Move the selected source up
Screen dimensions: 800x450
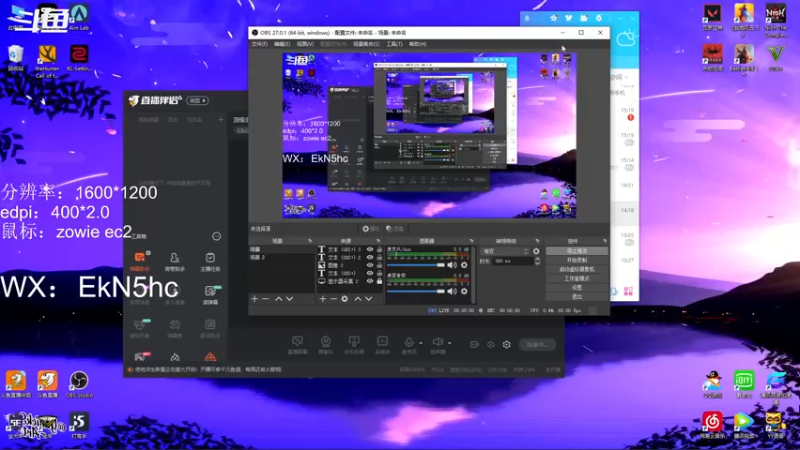pos(358,299)
